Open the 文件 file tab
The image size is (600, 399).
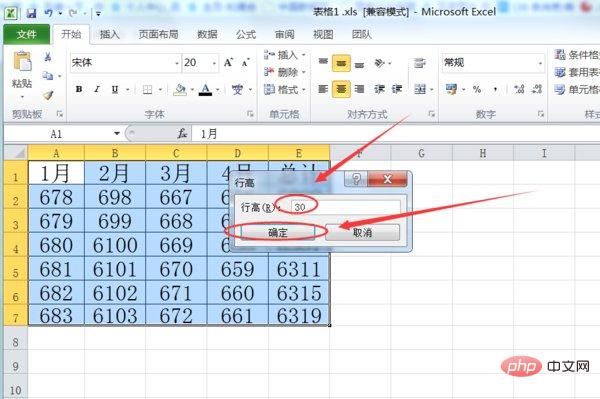tap(27, 34)
